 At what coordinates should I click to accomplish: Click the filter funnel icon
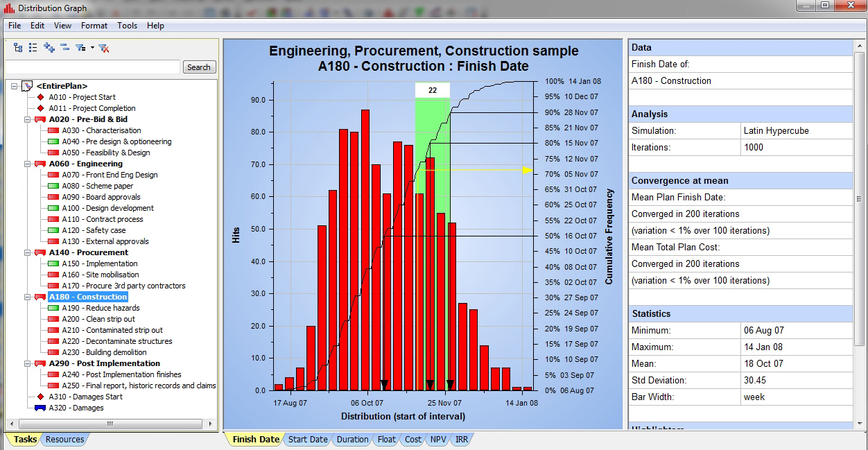point(80,48)
